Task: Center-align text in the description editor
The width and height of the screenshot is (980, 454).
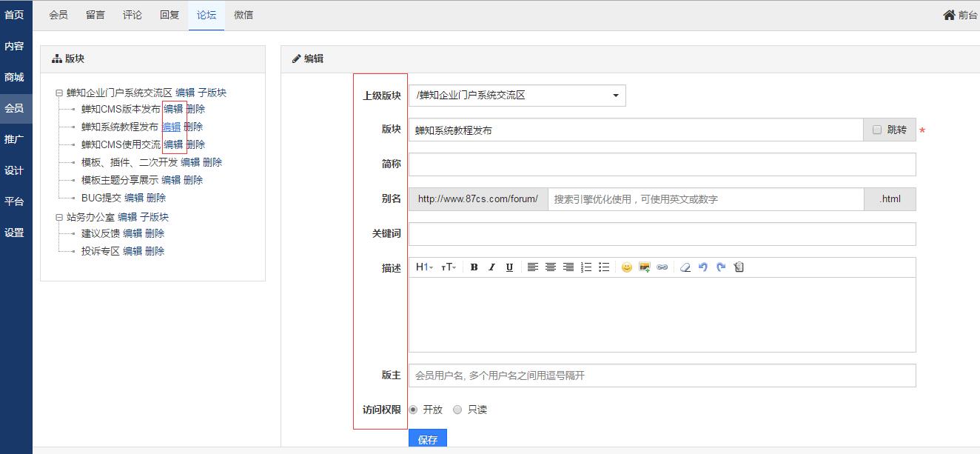Action: tap(551, 267)
